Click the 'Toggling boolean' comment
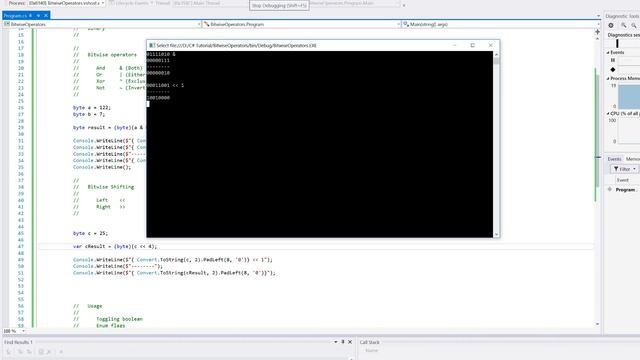Image resolution: width=640 pixels, height=360 pixels. click(119, 319)
